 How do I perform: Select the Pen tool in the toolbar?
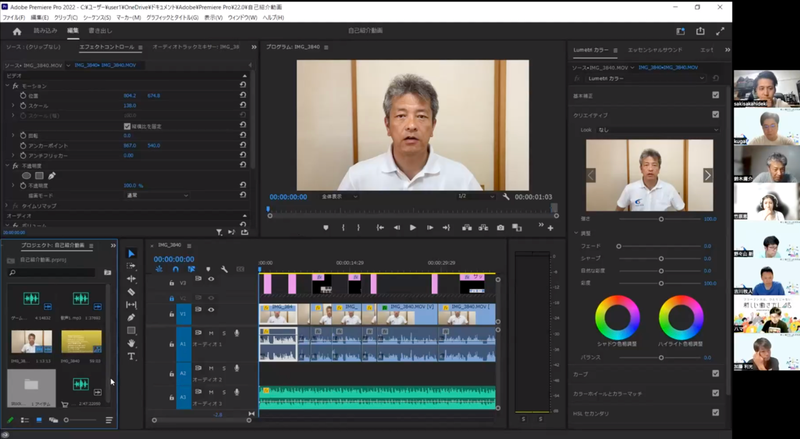(131, 318)
